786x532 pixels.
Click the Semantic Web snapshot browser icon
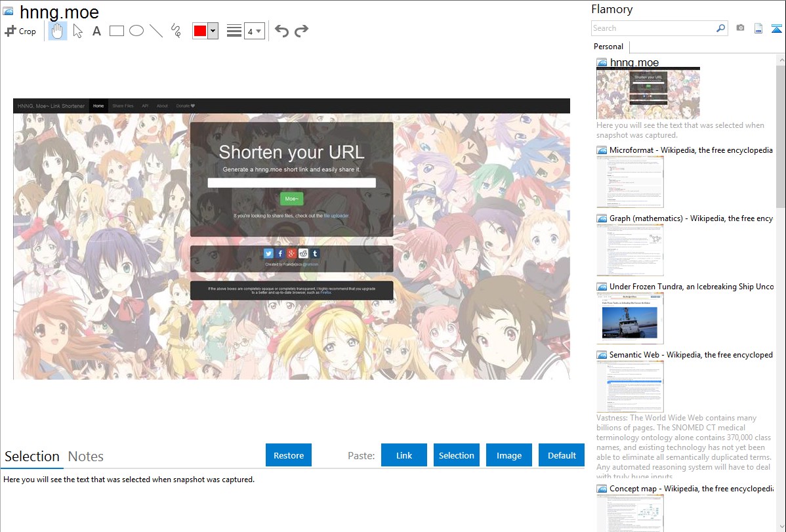click(602, 354)
